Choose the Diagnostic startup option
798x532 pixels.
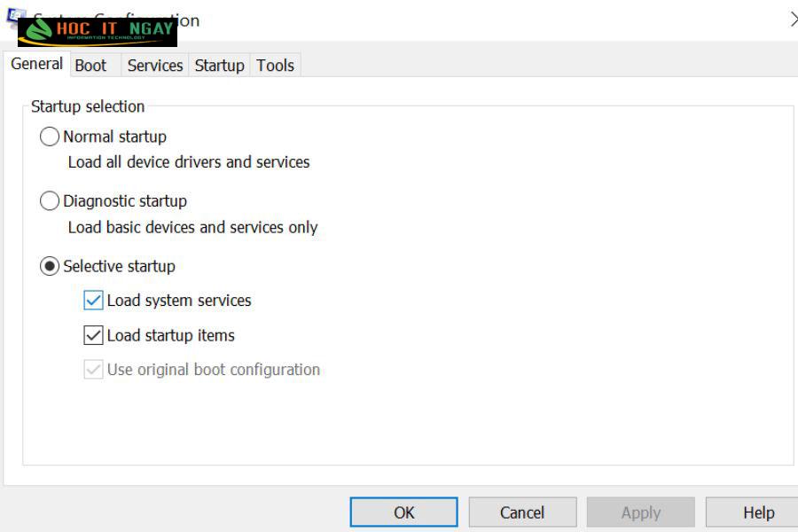50,200
